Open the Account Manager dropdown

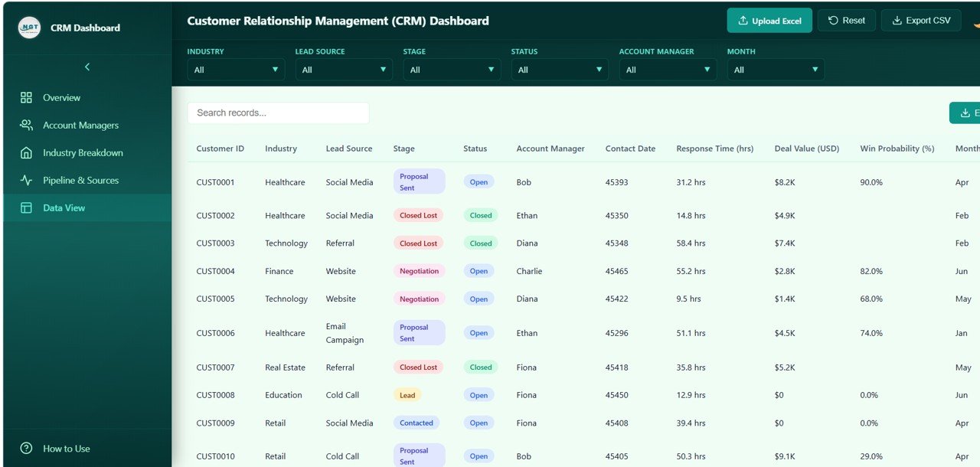pos(668,69)
